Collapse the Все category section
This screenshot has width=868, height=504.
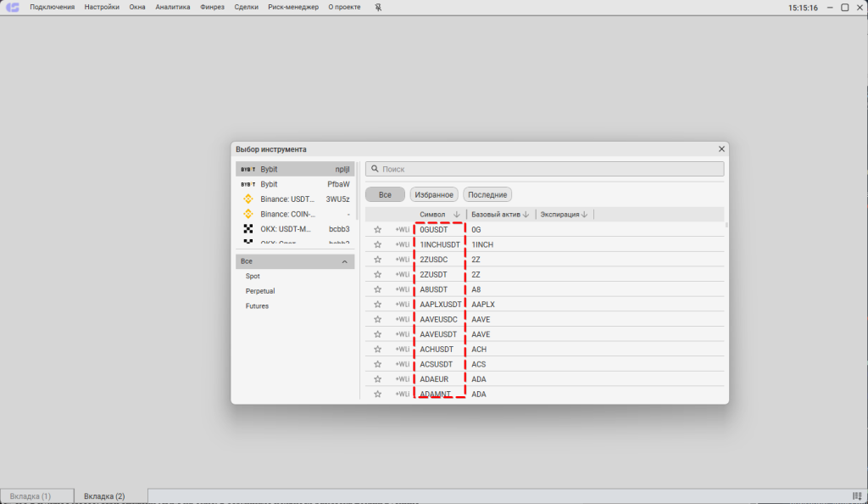click(x=344, y=262)
